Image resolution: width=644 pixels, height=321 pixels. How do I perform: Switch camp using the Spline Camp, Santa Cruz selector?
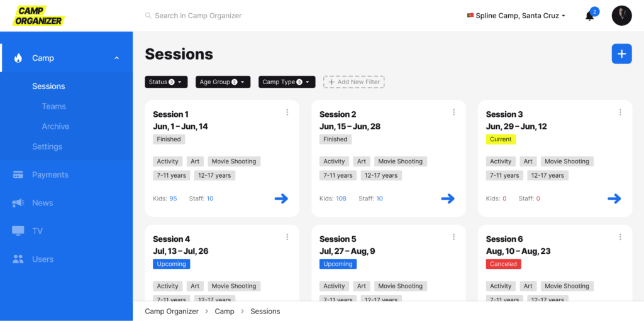[x=516, y=16]
